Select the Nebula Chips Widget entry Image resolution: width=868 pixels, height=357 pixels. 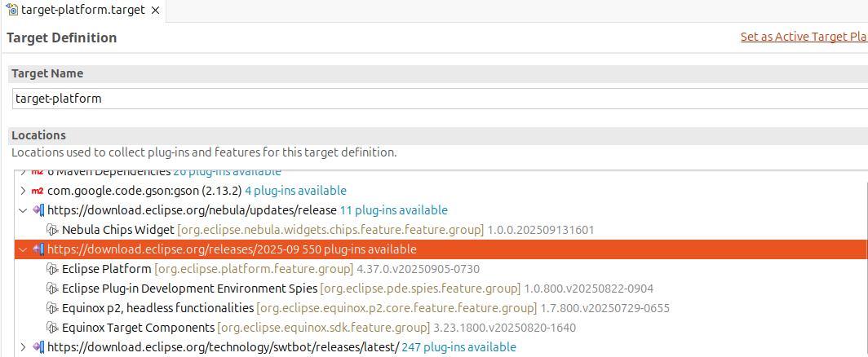(328, 230)
